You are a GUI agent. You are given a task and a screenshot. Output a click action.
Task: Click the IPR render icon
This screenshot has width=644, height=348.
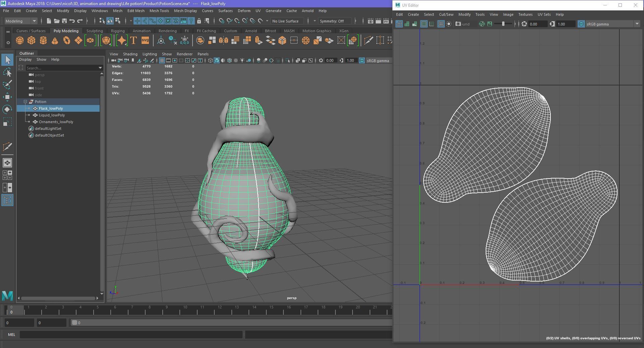tap(386, 21)
